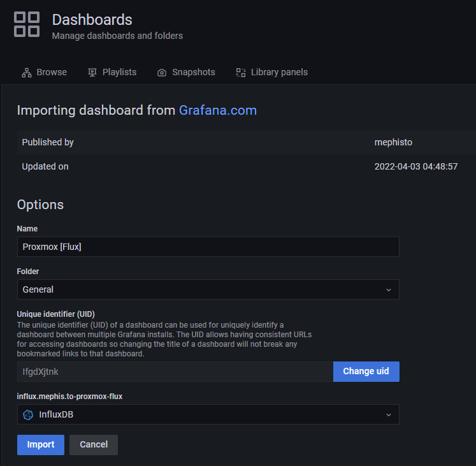Expand the Folder dropdown chevron
The height and width of the screenshot is (466, 476).
(389, 289)
